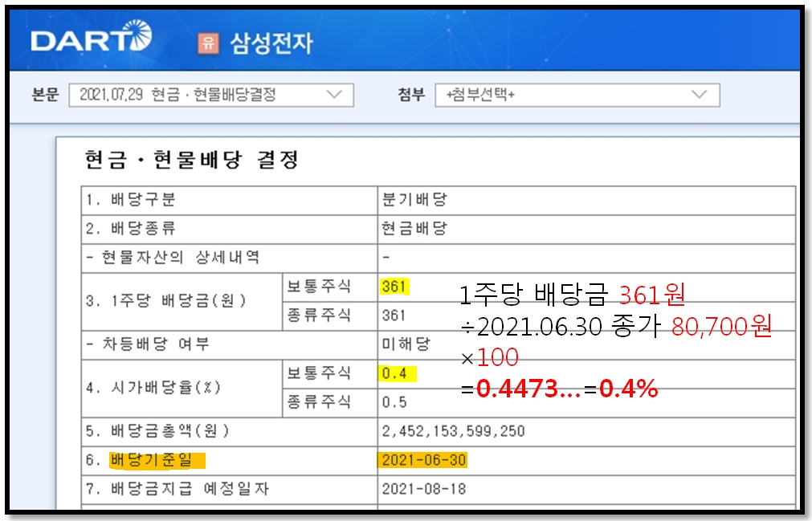Screen dimensions: 812x521
Task: Click the 4. 시가배당율(%) label
Action: pyautogui.click(x=153, y=388)
